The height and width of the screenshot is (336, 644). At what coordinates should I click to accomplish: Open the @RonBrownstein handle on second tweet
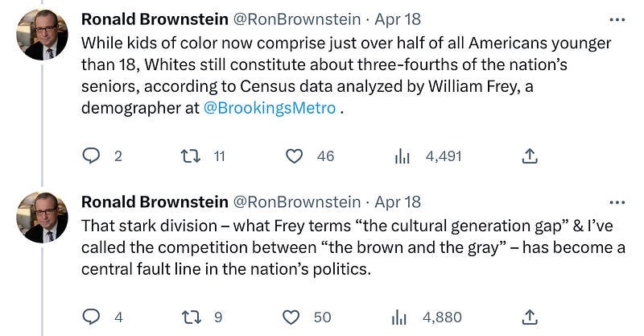click(297, 202)
